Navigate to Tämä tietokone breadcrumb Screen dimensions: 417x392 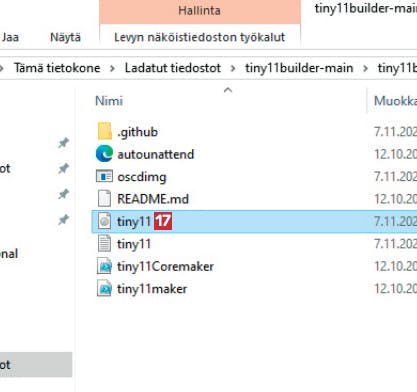coord(57,68)
